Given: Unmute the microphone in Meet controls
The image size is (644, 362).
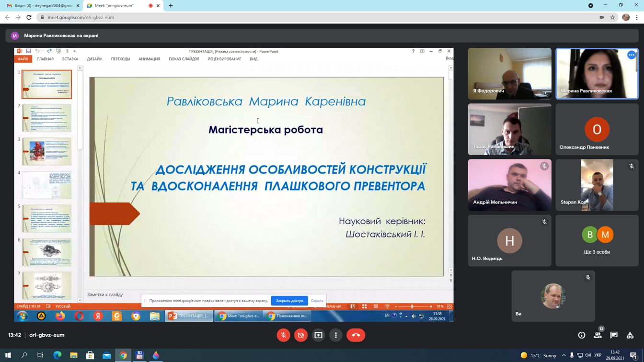Looking at the screenshot, I should pyautogui.click(x=283, y=335).
